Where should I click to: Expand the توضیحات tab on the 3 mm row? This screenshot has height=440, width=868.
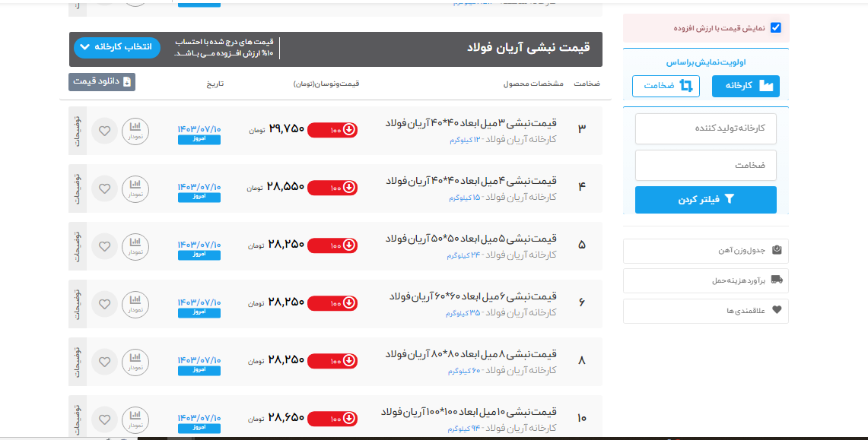click(x=78, y=130)
